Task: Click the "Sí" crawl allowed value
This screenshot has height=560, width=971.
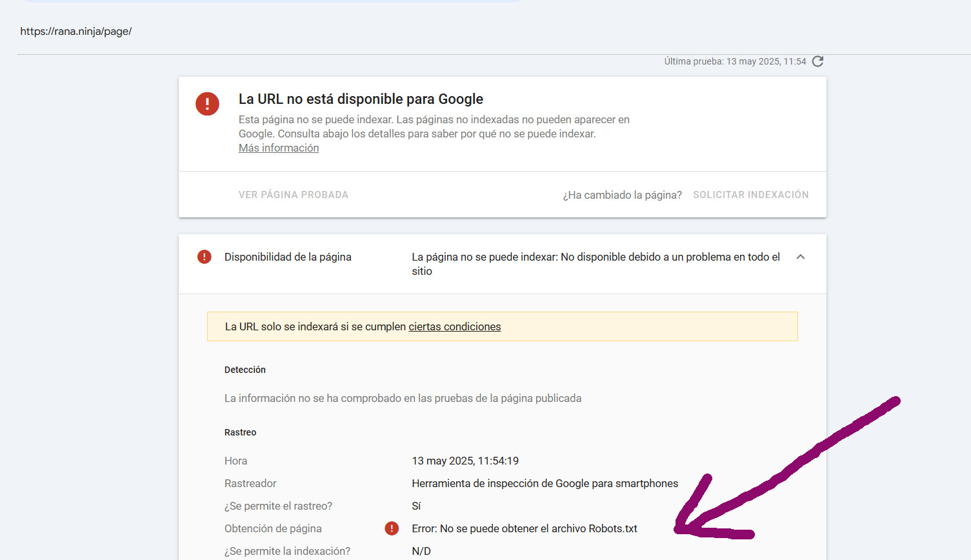Action: (415, 505)
